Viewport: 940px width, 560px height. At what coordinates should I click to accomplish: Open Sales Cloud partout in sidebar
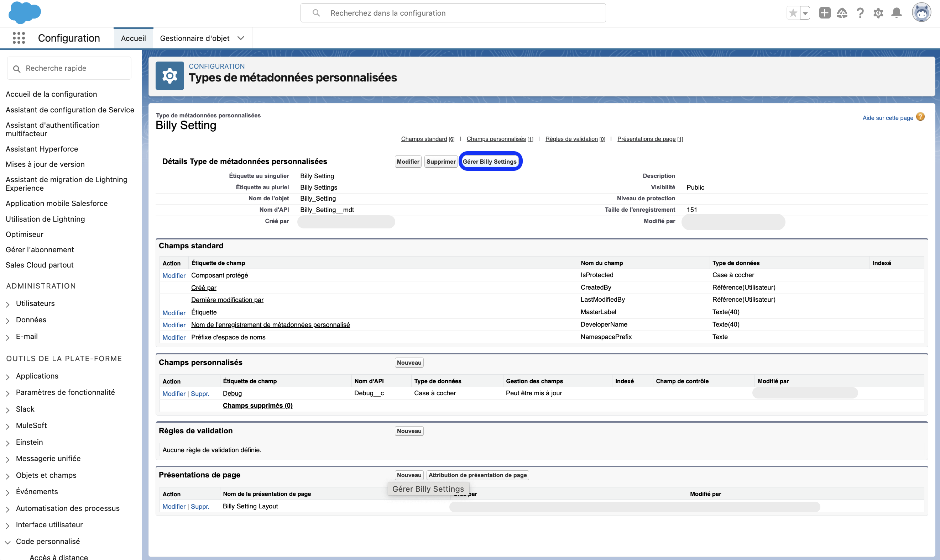(x=40, y=265)
